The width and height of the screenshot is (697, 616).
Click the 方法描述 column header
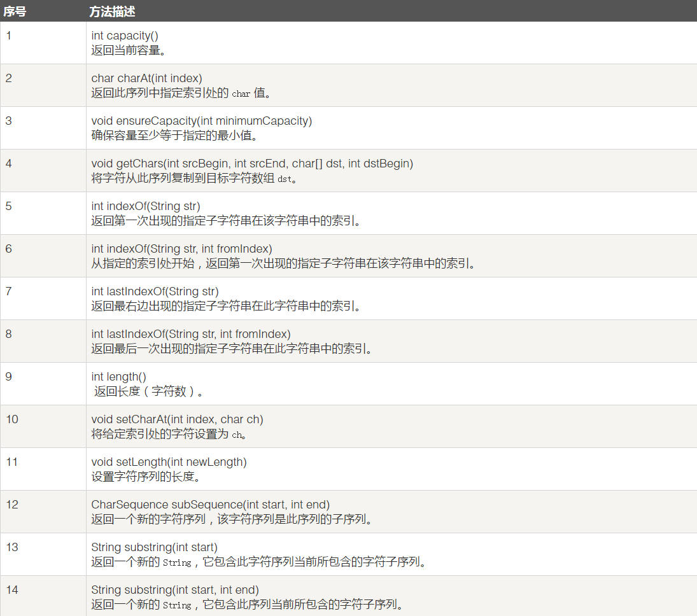click(x=112, y=11)
